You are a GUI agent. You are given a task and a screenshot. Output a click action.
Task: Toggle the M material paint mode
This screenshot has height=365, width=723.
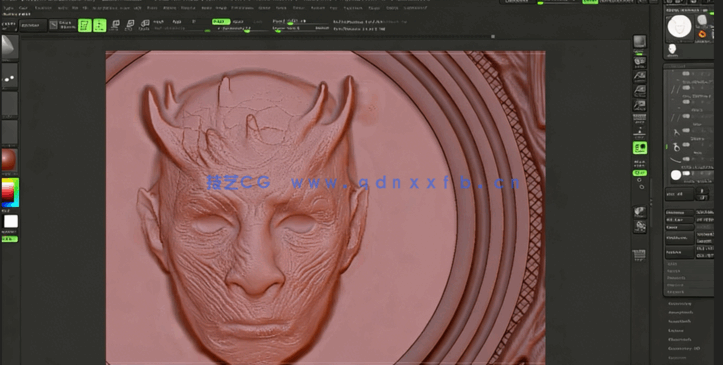pyautogui.click(x=194, y=22)
